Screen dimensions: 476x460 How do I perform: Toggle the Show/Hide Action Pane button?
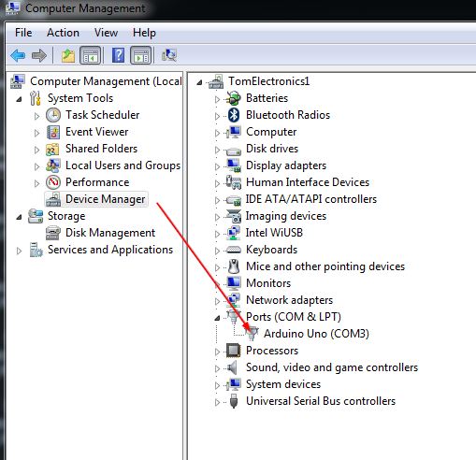140,55
